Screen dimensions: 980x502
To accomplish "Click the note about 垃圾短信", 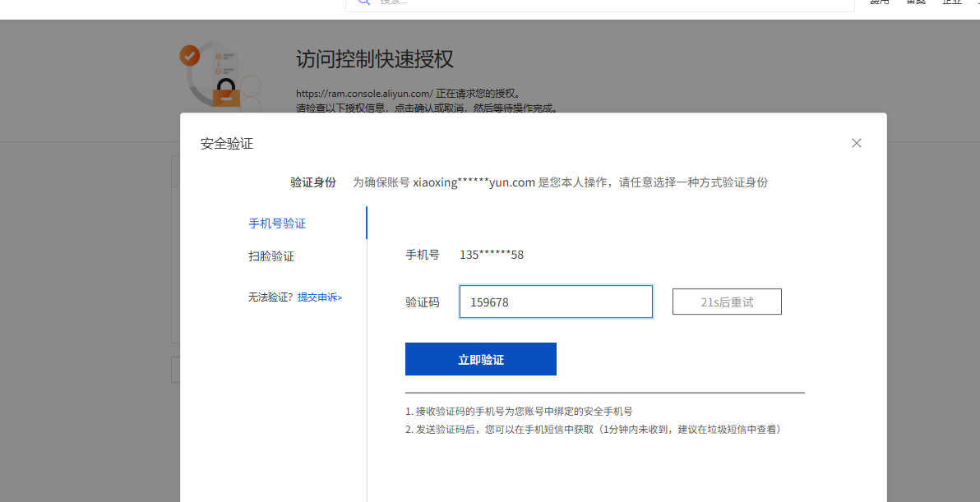I will pos(592,429).
